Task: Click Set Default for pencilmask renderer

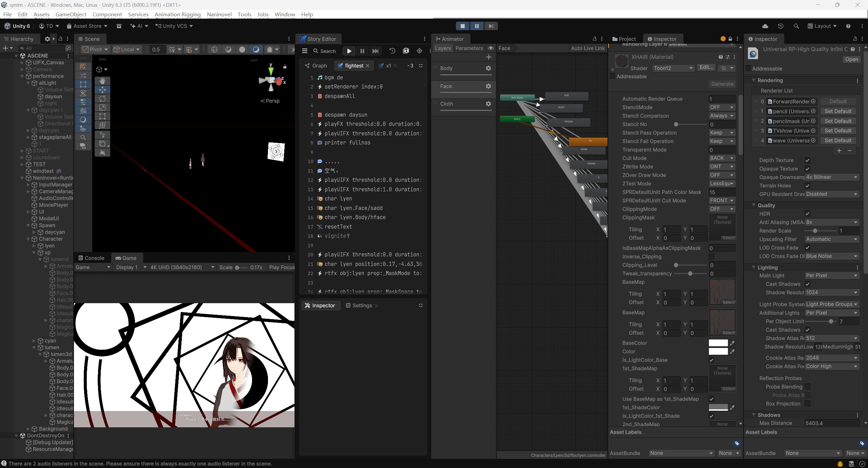Action: pyautogui.click(x=838, y=121)
